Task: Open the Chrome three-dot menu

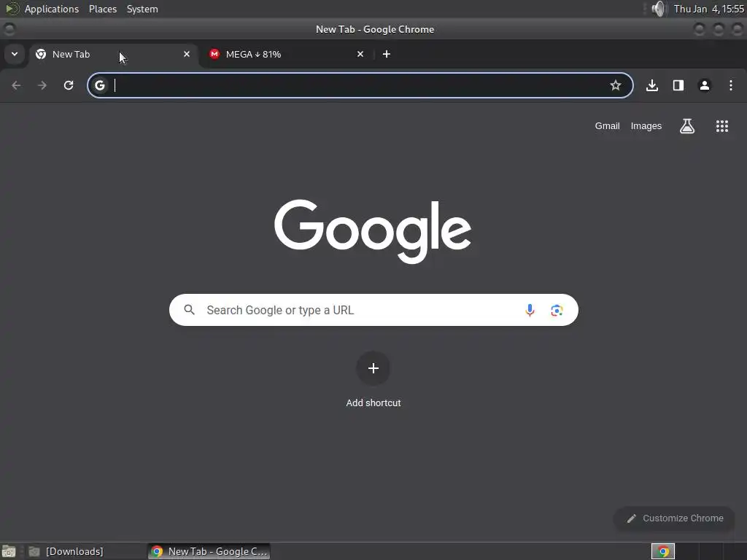Action: click(731, 85)
